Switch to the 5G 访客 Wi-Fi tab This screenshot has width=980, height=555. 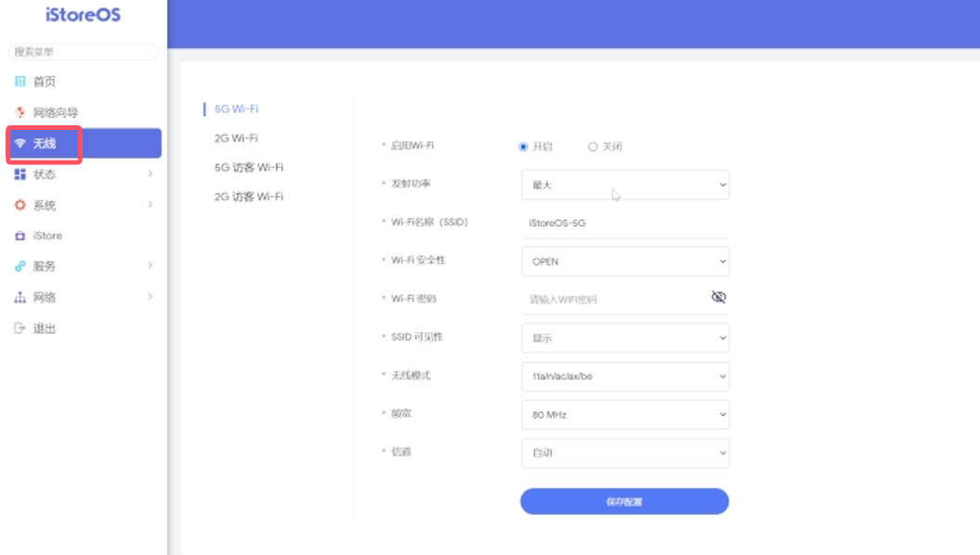click(248, 167)
